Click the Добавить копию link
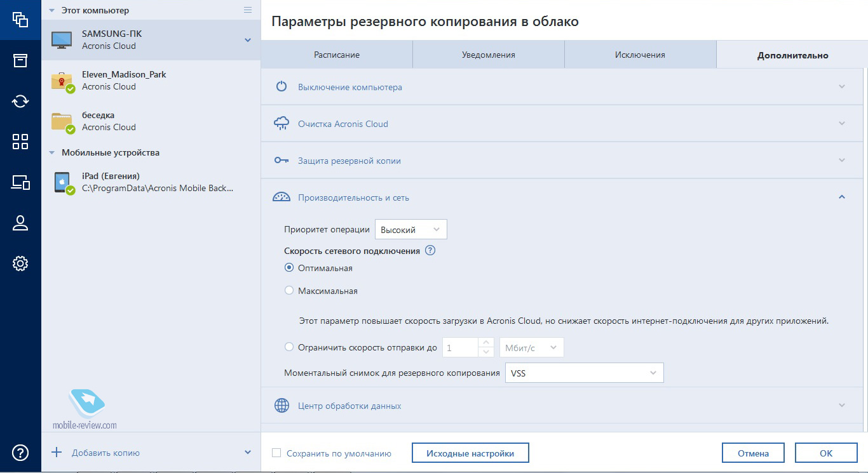The height and width of the screenshot is (473, 868). (x=105, y=453)
